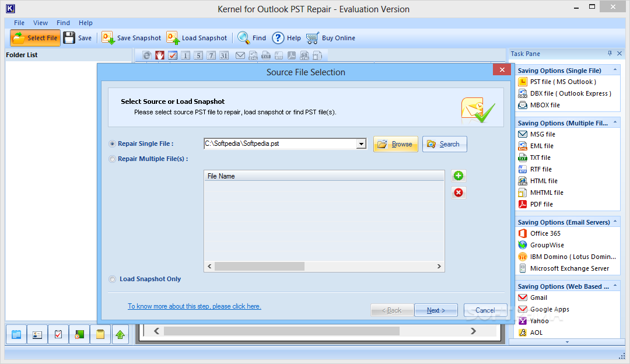Image resolution: width=630 pixels, height=364 pixels.
Task: Open the Tasks clipboard view button
Action: pos(58,334)
